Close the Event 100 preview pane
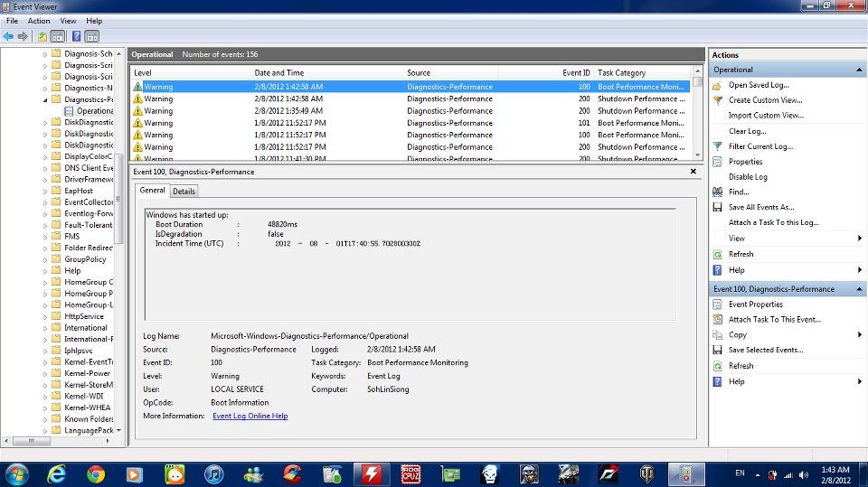 (x=693, y=171)
